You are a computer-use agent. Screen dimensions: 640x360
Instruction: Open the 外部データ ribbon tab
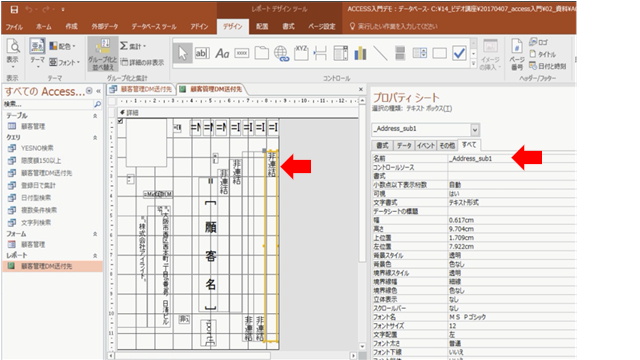[104, 27]
